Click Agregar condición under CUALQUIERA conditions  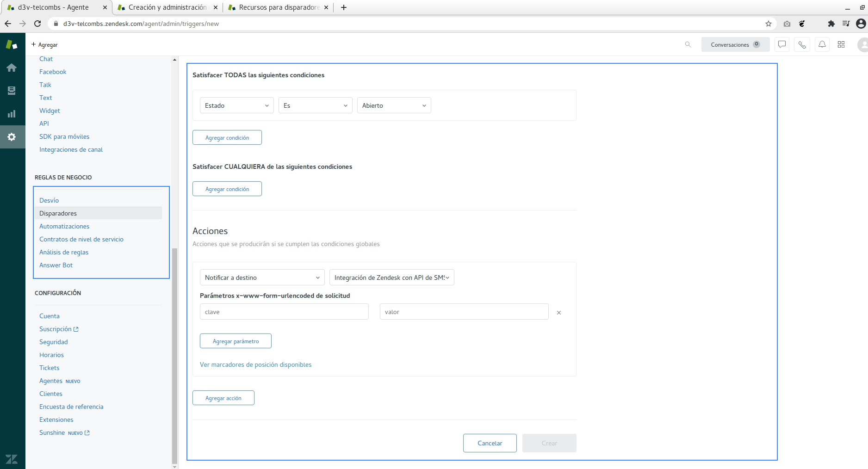pyautogui.click(x=227, y=189)
